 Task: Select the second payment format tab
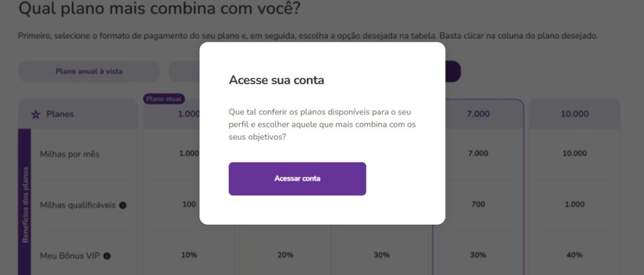pyautogui.click(x=184, y=72)
